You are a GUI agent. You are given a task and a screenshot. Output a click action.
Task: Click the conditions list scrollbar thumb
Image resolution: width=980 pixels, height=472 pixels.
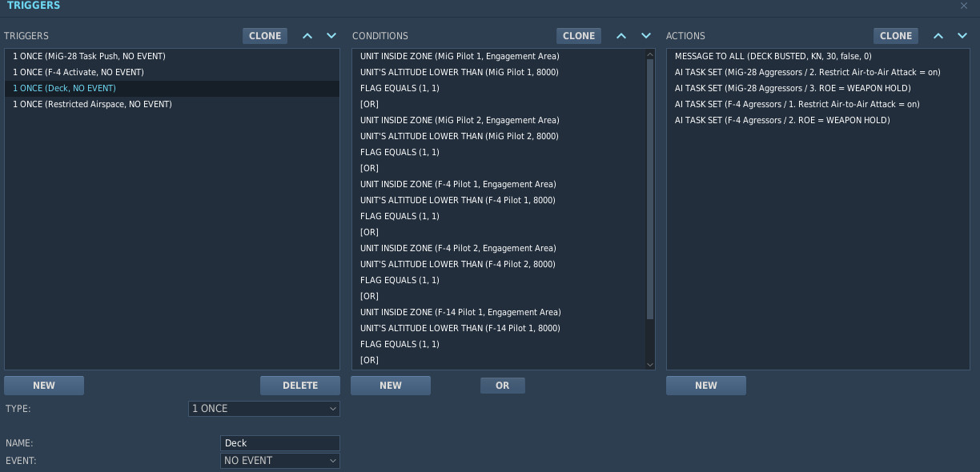650,190
